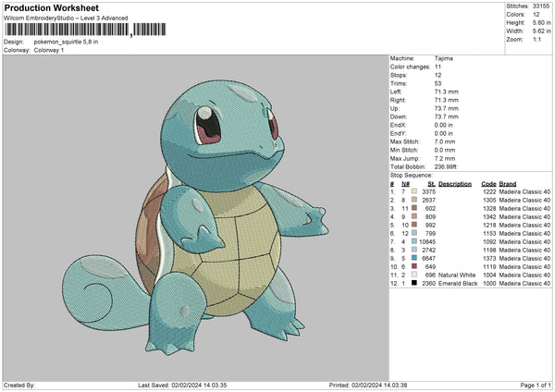Click 'Madeira Classic 40' in the code 1000 row

pos(524,284)
